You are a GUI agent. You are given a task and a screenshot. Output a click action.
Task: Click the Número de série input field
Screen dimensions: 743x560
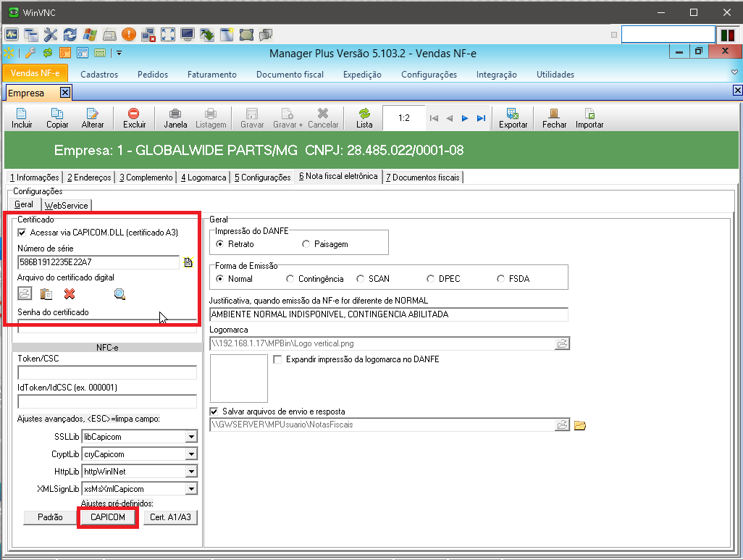point(98,262)
